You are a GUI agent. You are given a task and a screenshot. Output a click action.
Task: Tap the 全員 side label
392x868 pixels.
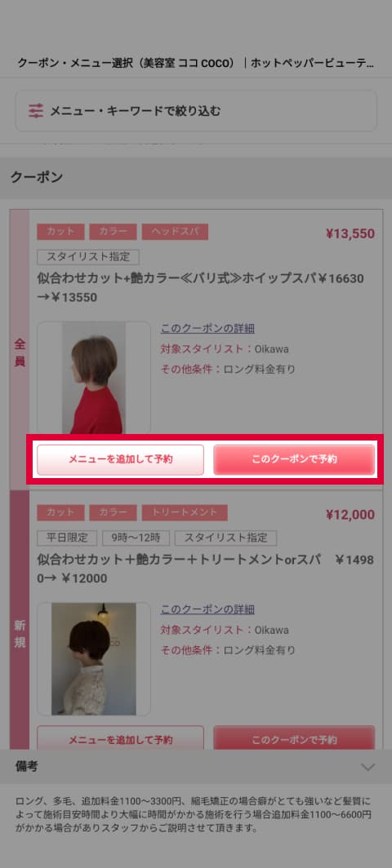tap(20, 352)
